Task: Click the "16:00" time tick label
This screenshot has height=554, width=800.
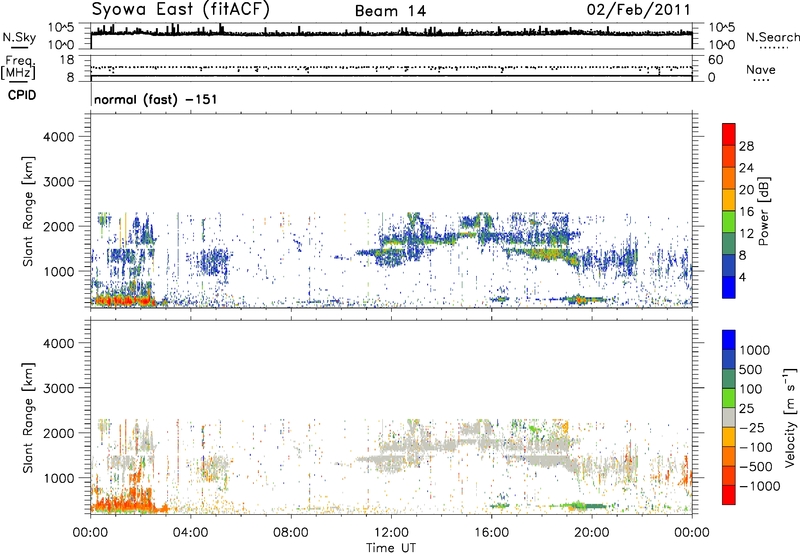Action: coord(491,533)
